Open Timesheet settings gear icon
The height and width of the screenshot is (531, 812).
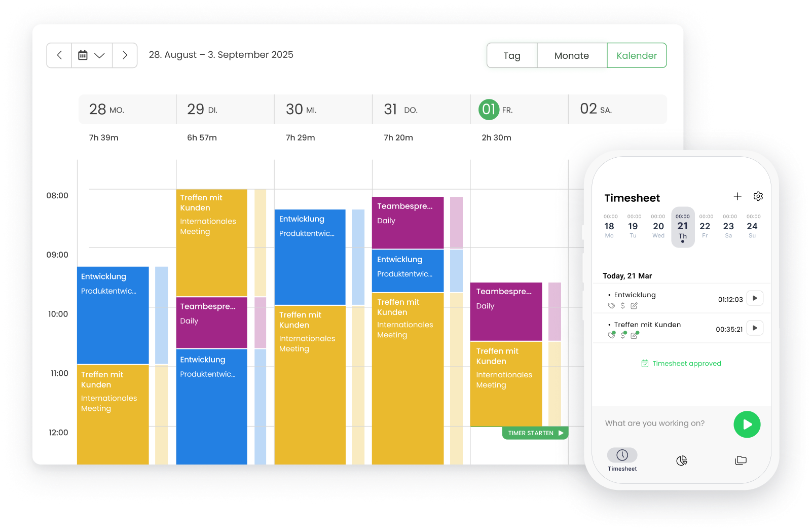pos(758,196)
